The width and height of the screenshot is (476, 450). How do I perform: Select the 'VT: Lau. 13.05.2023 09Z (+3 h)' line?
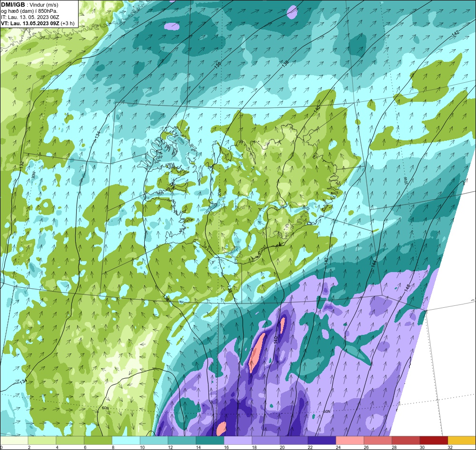click(38, 23)
